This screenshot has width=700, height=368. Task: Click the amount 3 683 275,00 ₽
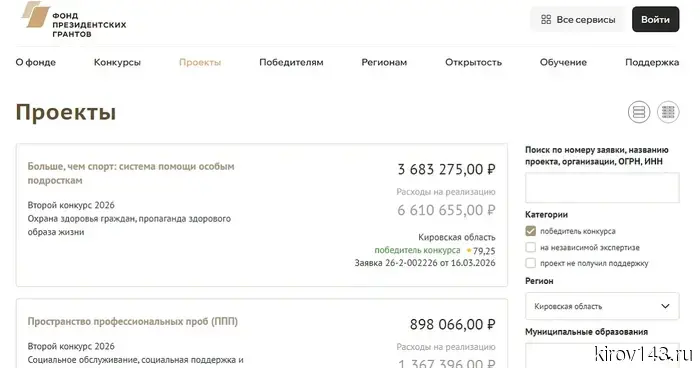(x=446, y=170)
